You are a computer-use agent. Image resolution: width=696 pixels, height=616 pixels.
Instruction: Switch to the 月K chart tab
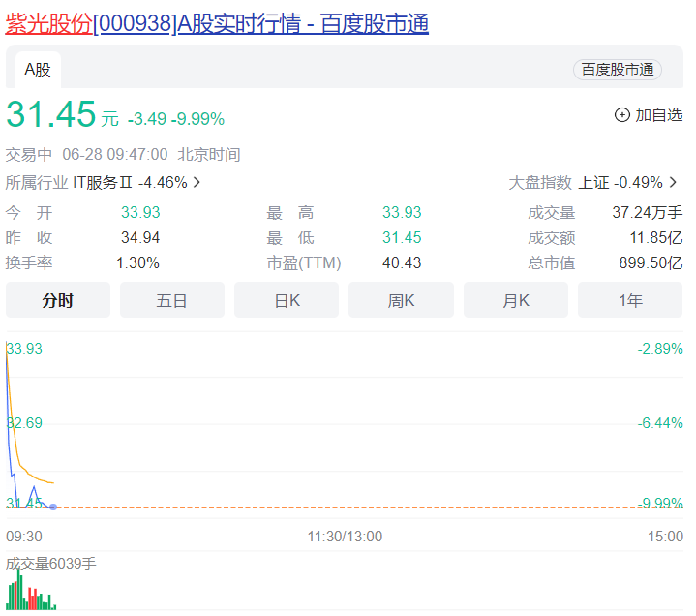tap(516, 300)
